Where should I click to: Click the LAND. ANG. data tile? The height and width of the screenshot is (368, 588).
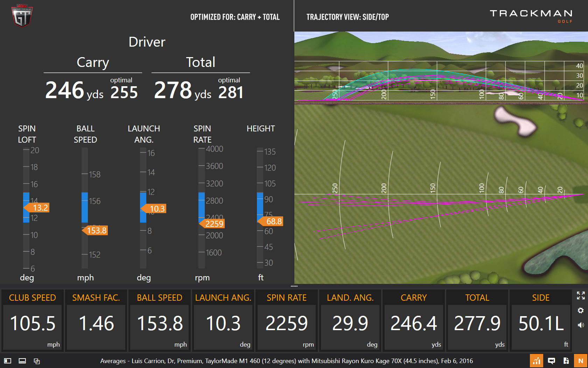350,320
